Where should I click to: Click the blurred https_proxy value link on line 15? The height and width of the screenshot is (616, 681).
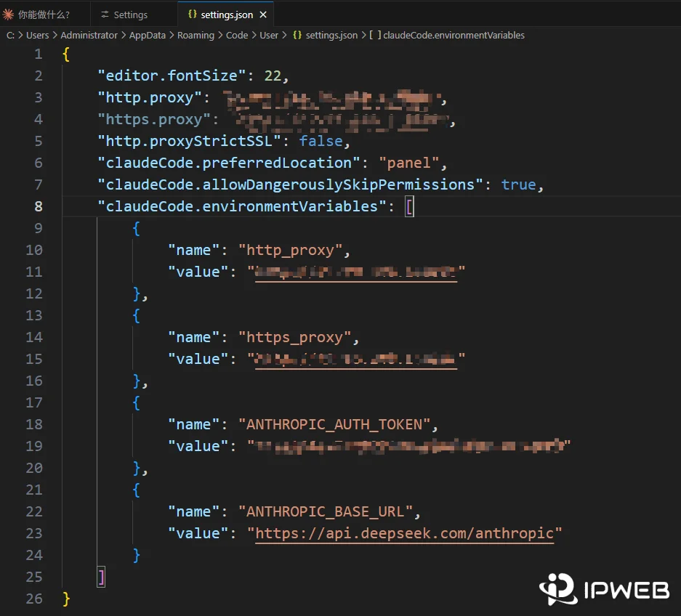tap(356, 360)
